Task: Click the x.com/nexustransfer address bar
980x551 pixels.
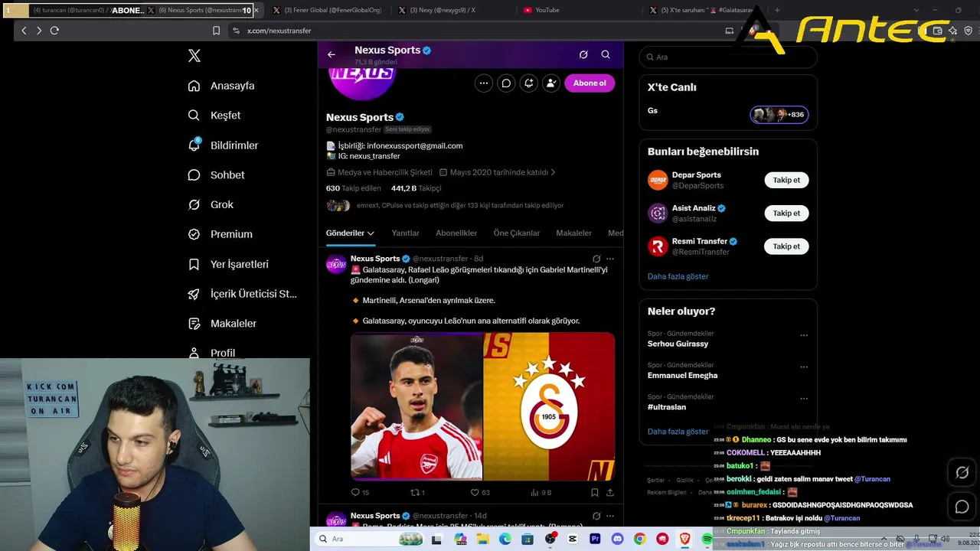Action: click(x=278, y=31)
